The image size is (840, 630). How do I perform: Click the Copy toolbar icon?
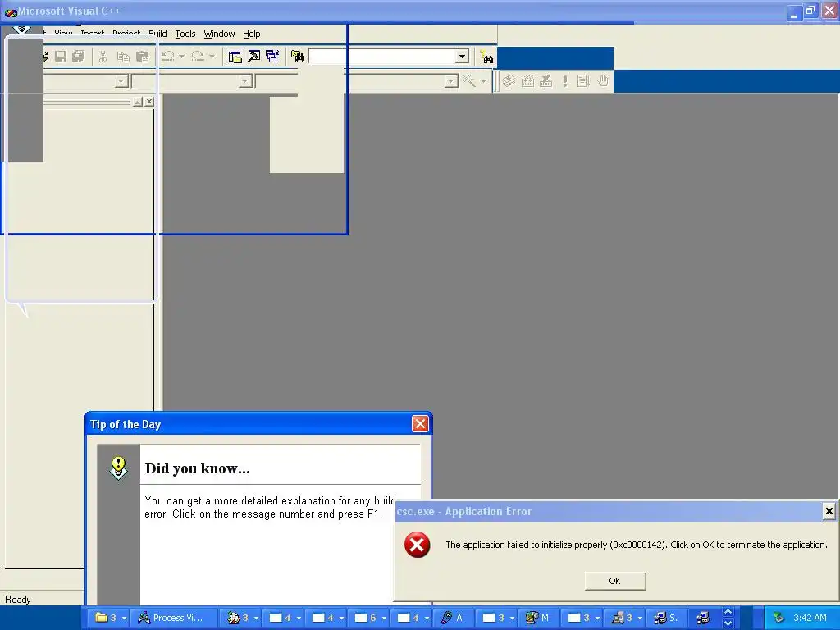pyautogui.click(x=123, y=57)
